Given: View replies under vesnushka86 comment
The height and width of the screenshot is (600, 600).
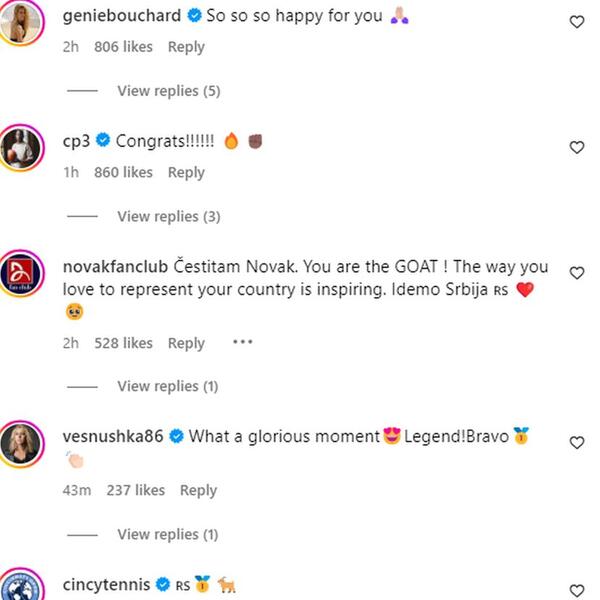Looking at the screenshot, I should tap(168, 535).
